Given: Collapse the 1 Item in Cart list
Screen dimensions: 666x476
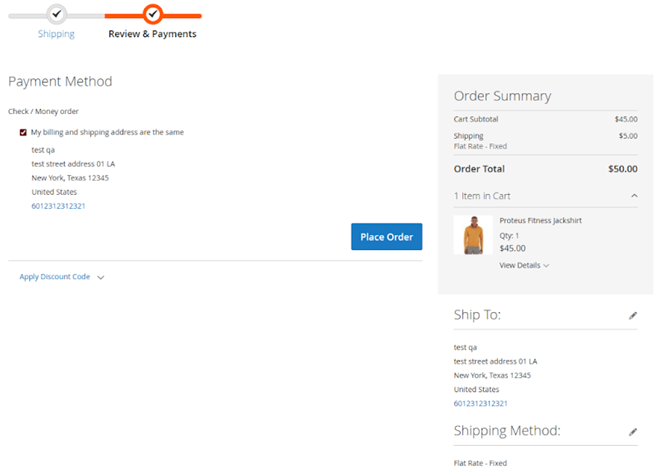Looking at the screenshot, I should tap(632, 196).
